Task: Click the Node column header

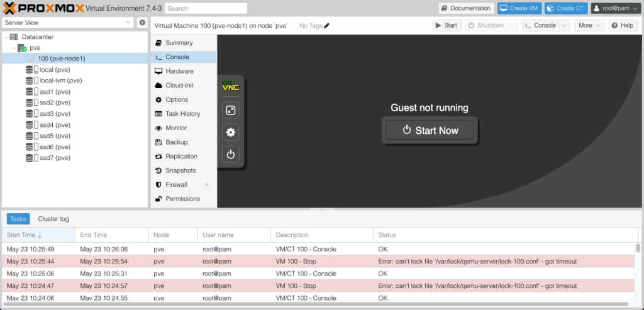Action: click(173, 235)
